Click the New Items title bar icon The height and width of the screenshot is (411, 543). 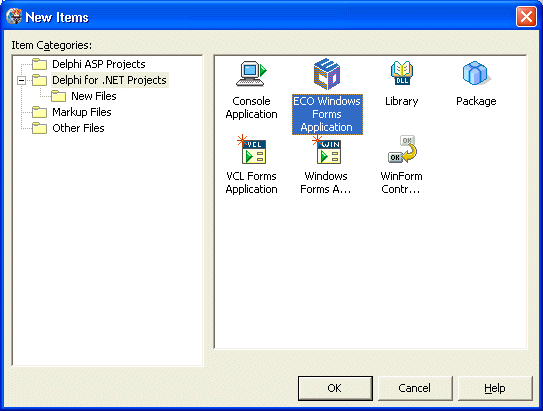click(x=14, y=16)
